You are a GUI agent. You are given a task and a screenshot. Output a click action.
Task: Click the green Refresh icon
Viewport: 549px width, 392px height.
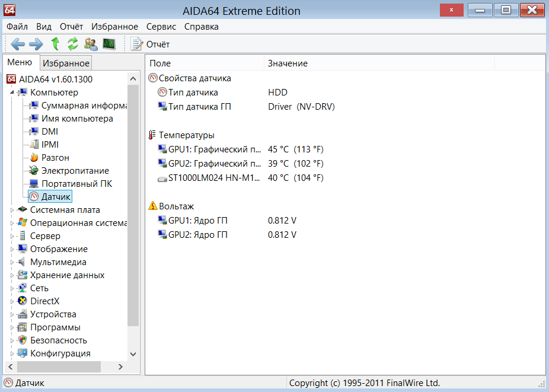(73, 44)
